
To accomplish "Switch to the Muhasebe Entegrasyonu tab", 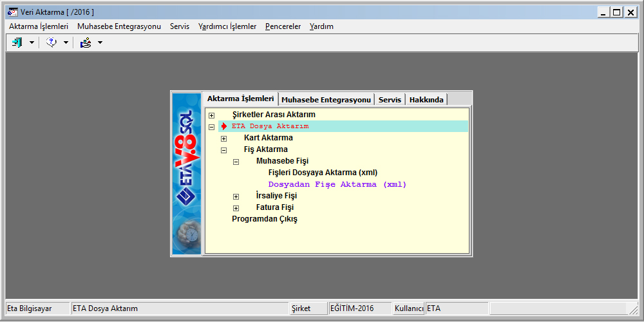I will coord(327,100).
